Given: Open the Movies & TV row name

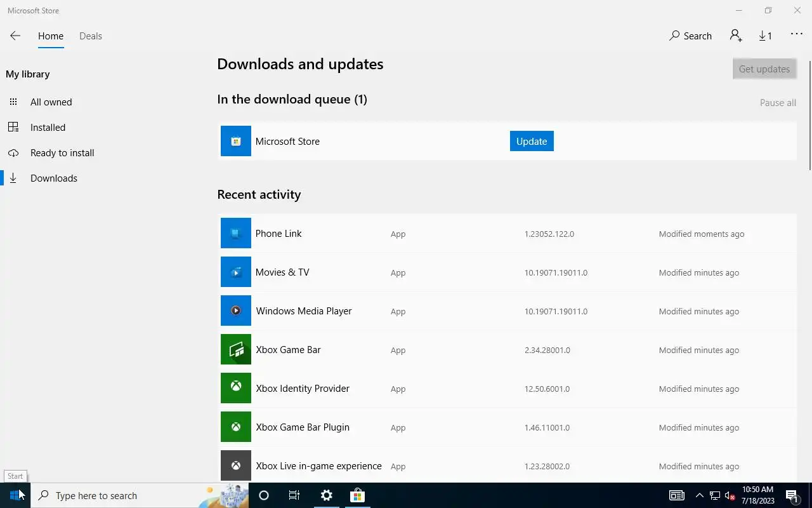Looking at the screenshot, I should pyautogui.click(x=282, y=272).
